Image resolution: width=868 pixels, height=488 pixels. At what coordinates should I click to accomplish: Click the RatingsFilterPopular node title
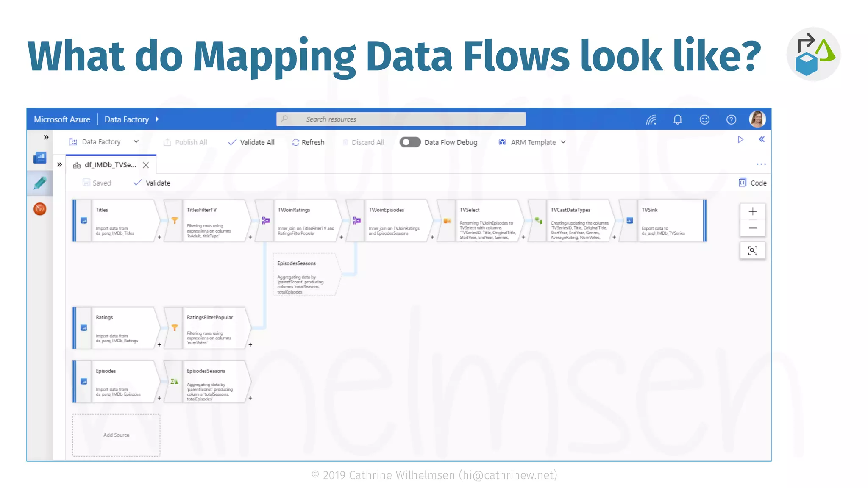210,317
